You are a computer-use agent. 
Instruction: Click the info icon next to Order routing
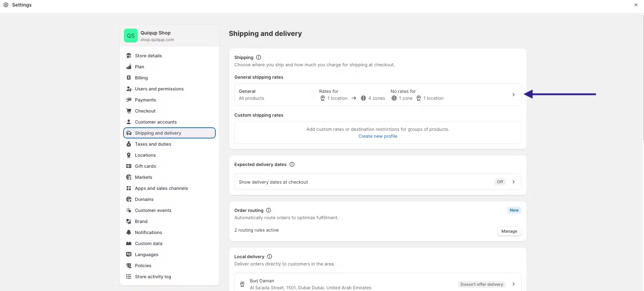click(269, 210)
